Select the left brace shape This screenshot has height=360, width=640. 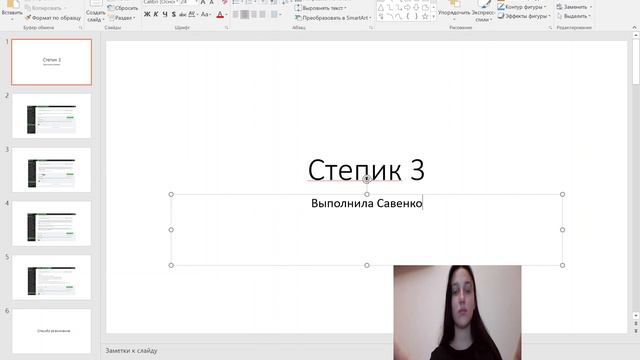[407, 16]
